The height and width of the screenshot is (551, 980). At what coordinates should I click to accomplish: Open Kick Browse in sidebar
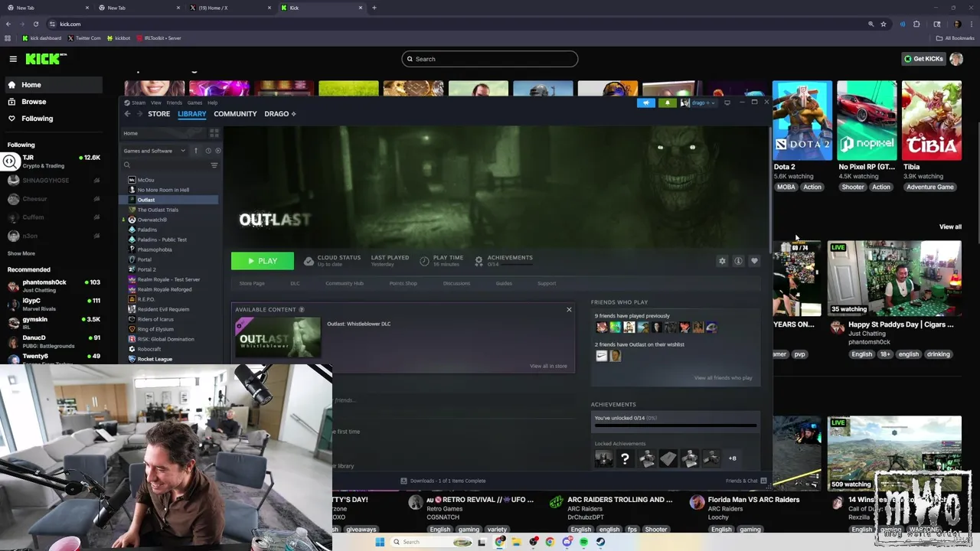pyautogui.click(x=34, y=102)
